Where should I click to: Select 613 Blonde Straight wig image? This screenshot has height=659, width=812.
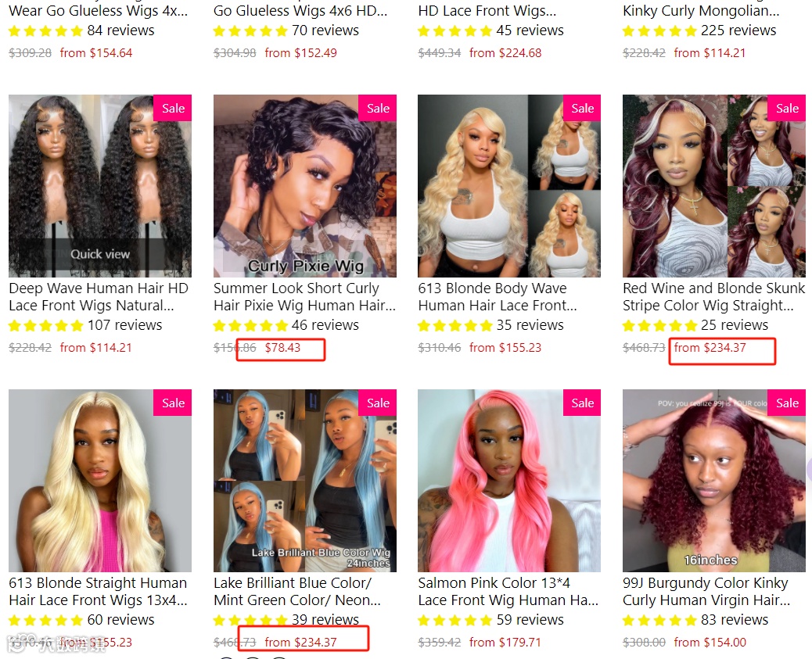(100, 481)
